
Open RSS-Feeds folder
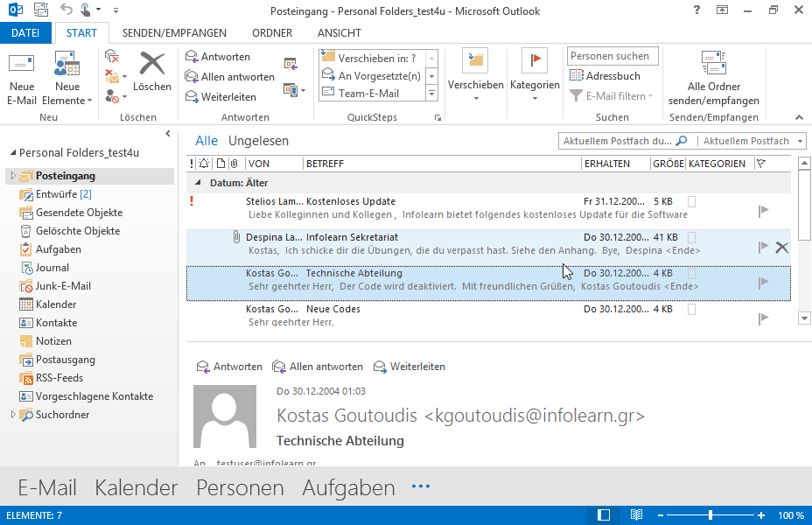click(51, 378)
